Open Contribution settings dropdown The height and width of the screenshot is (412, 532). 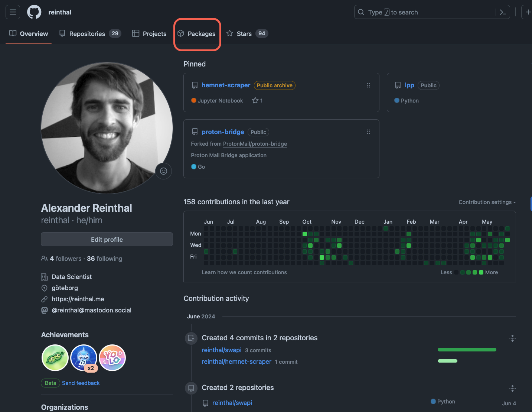487,202
